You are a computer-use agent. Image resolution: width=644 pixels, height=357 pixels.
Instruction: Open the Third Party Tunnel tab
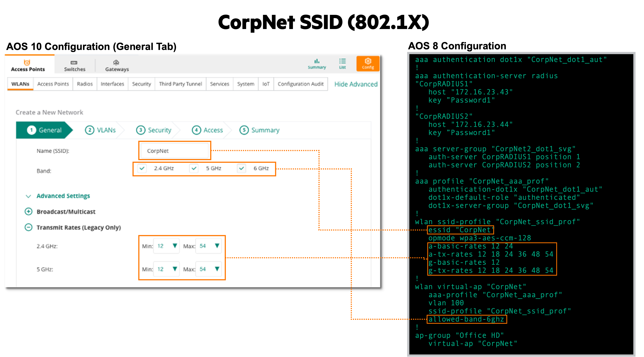coord(181,84)
